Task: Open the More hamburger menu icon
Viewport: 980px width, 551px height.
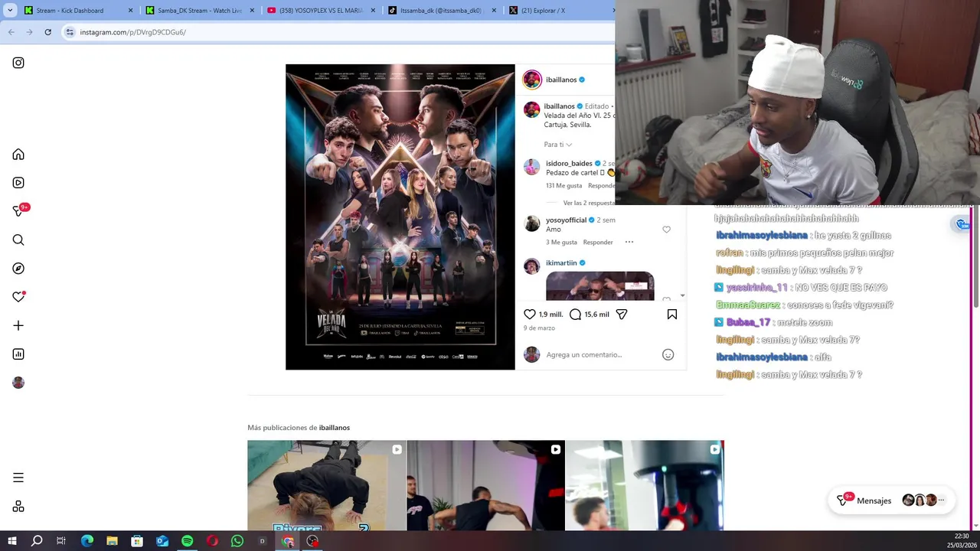Action: pyautogui.click(x=18, y=478)
